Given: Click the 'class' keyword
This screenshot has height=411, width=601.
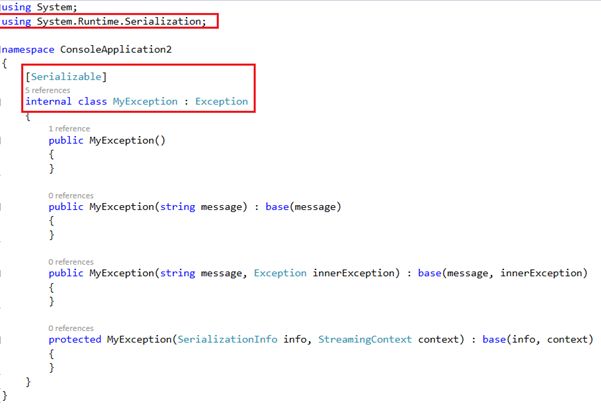Looking at the screenshot, I should point(92,102).
